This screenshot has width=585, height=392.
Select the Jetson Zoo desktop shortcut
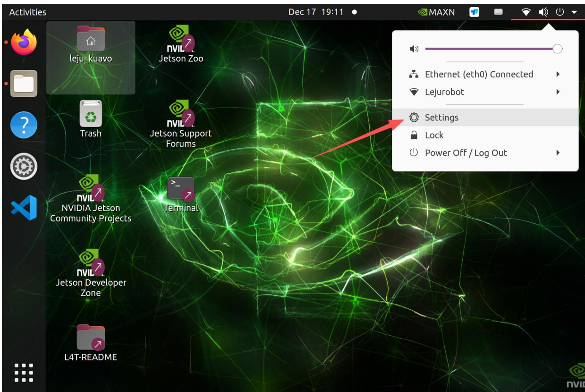click(x=181, y=45)
